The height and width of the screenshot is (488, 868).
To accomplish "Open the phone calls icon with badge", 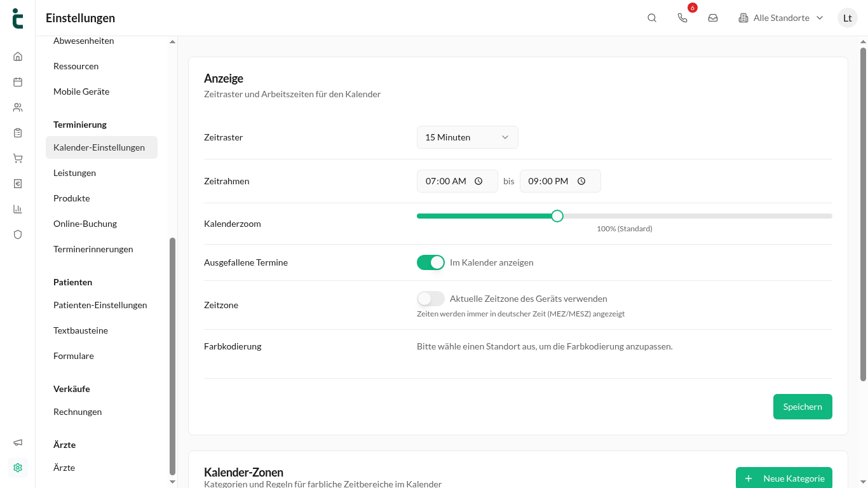I will [682, 18].
